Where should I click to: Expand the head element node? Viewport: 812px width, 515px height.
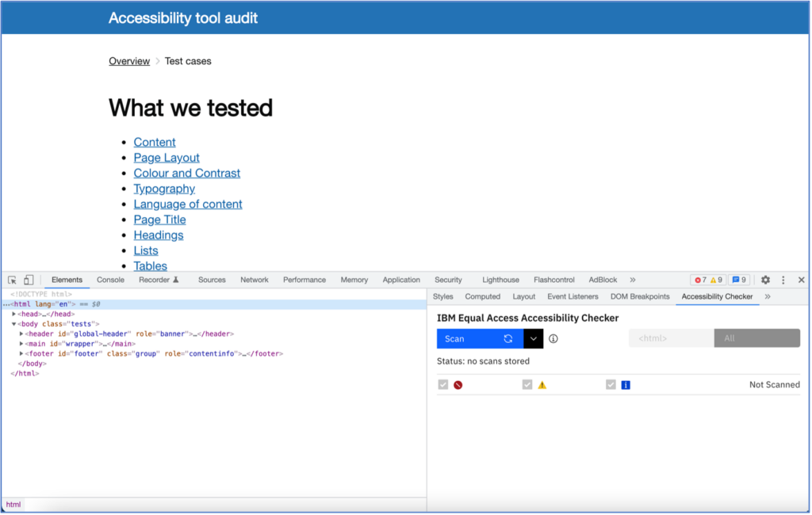pyautogui.click(x=14, y=315)
